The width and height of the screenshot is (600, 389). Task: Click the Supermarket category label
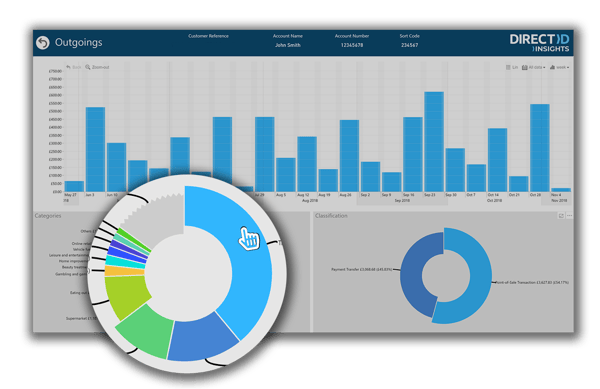coord(82,318)
